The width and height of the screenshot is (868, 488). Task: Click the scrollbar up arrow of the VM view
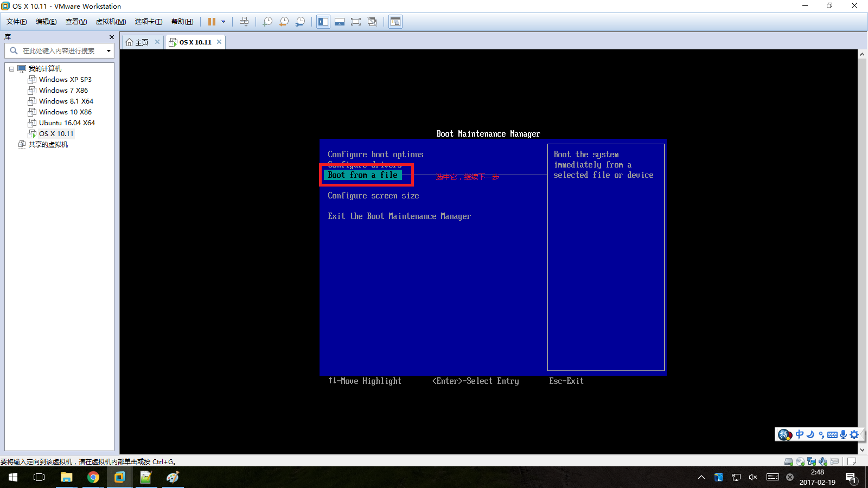(x=862, y=53)
